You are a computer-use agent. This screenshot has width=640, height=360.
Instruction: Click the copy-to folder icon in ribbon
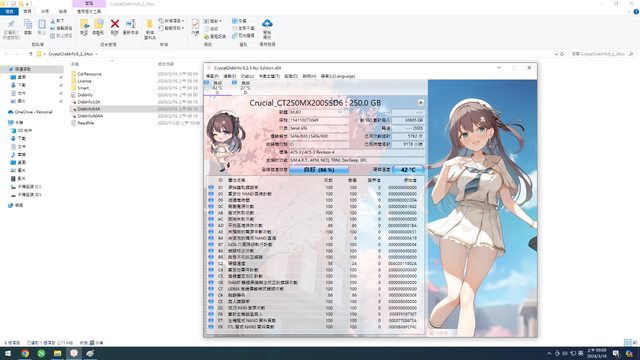point(98,24)
